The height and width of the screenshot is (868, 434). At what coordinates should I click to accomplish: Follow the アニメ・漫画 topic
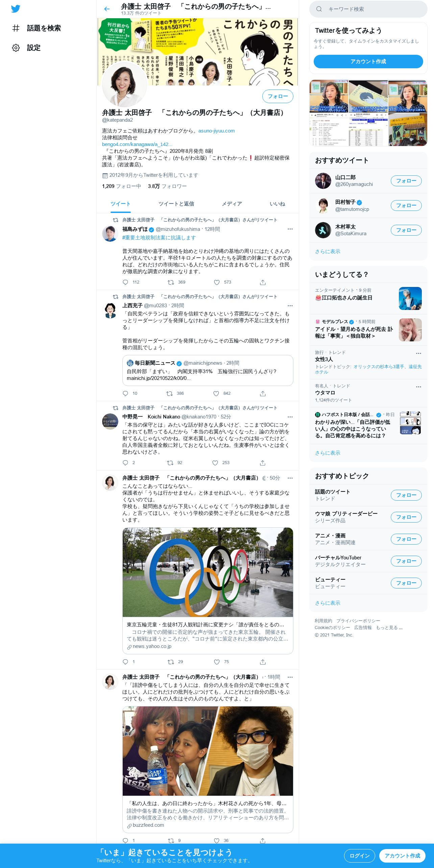coord(406,539)
